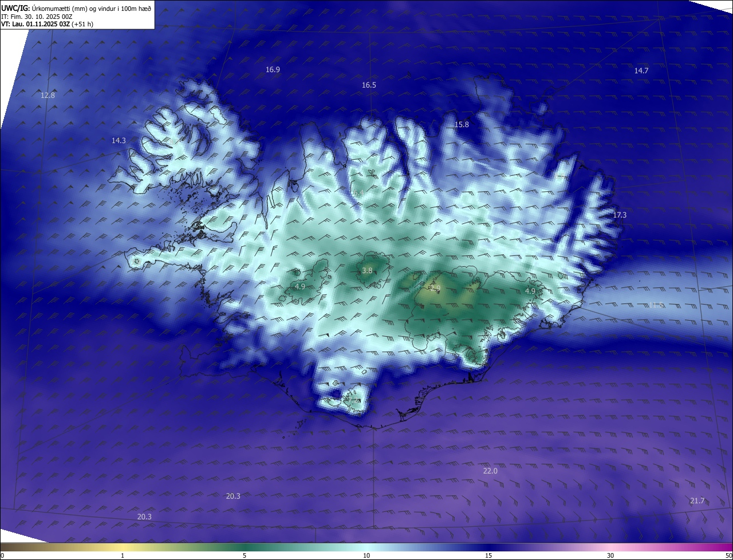
Task: Click the 4.9 value west of the 3.8 label
Action: (x=300, y=287)
